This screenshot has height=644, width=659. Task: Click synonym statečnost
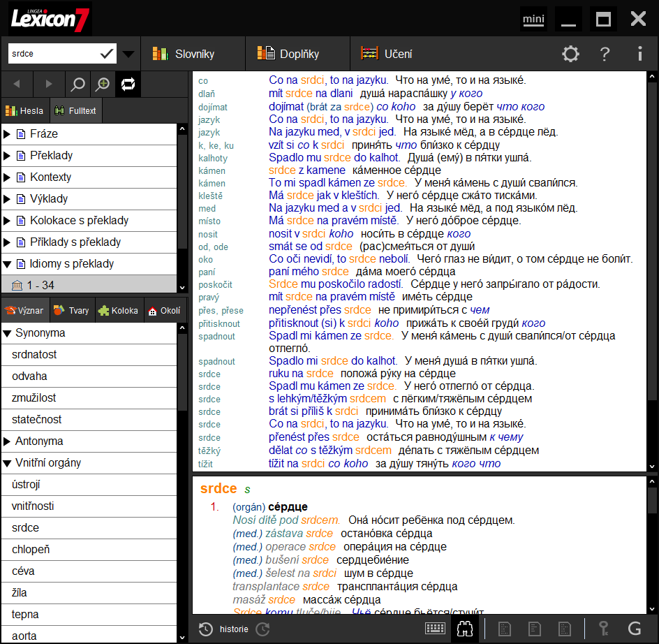point(89,420)
